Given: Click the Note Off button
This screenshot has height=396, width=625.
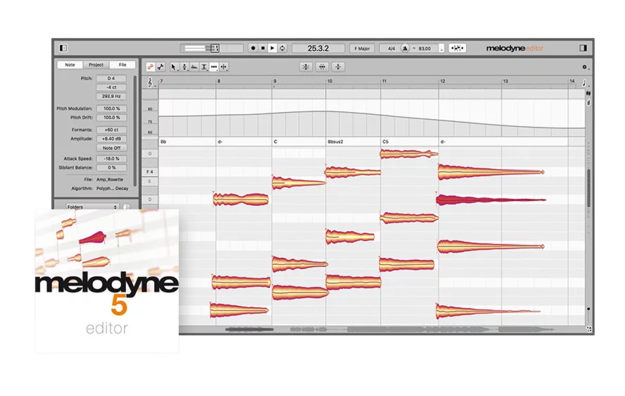Looking at the screenshot, I should 112,148.
